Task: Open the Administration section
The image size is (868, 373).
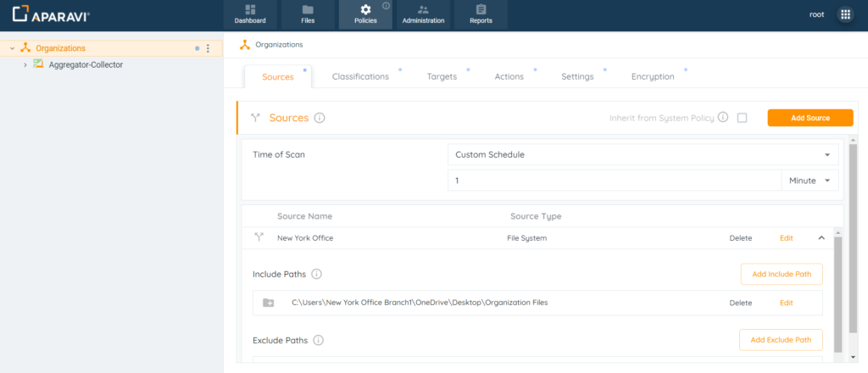Action: pos(423,15)
